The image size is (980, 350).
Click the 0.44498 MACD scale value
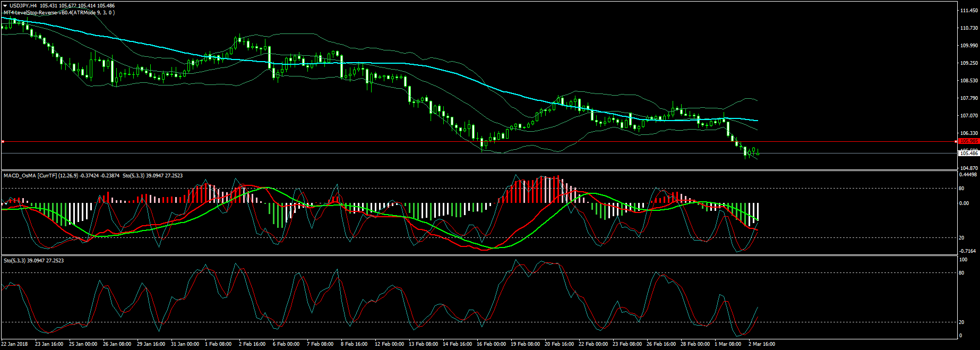click(969, 175)
